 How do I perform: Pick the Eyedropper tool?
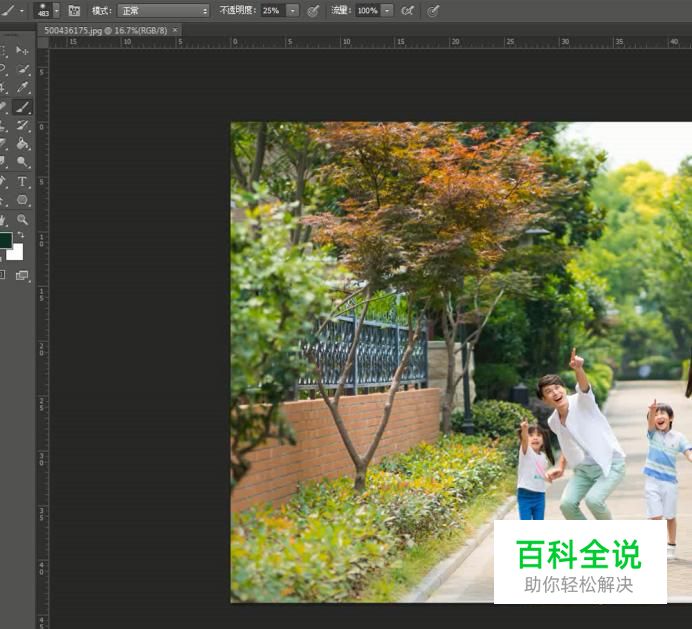click(22, 88)
